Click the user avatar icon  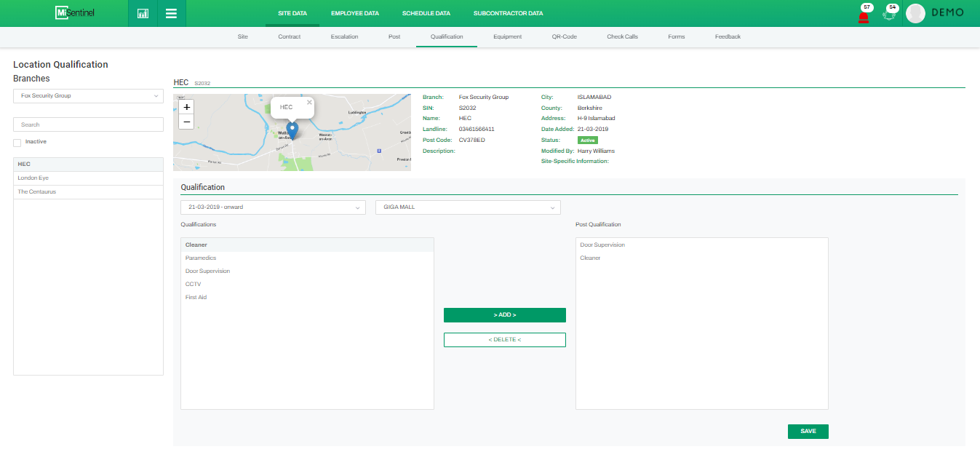(915, 13)
